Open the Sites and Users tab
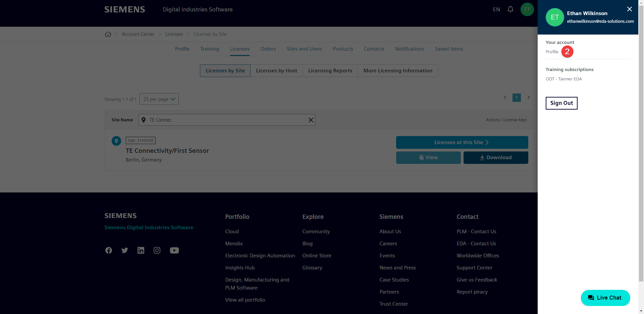 click(304, 49)
